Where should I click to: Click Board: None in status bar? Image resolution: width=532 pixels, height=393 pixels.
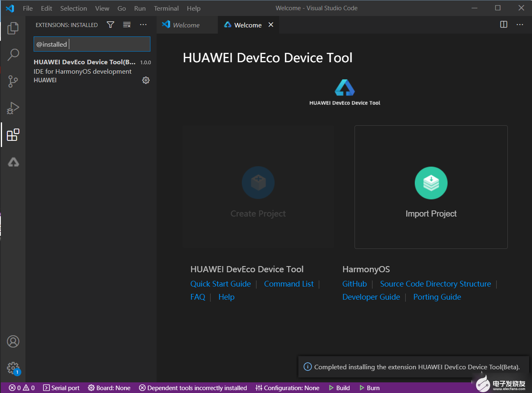click(x=109, y=388)
